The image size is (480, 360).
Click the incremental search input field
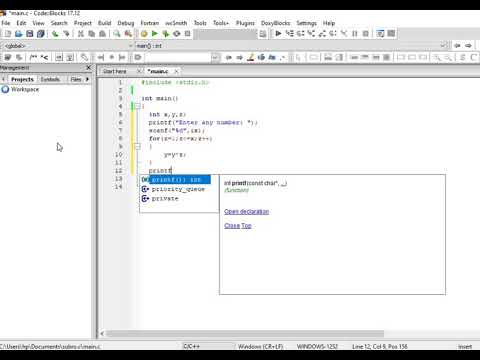pyautogui.click(x=178, y=57)
